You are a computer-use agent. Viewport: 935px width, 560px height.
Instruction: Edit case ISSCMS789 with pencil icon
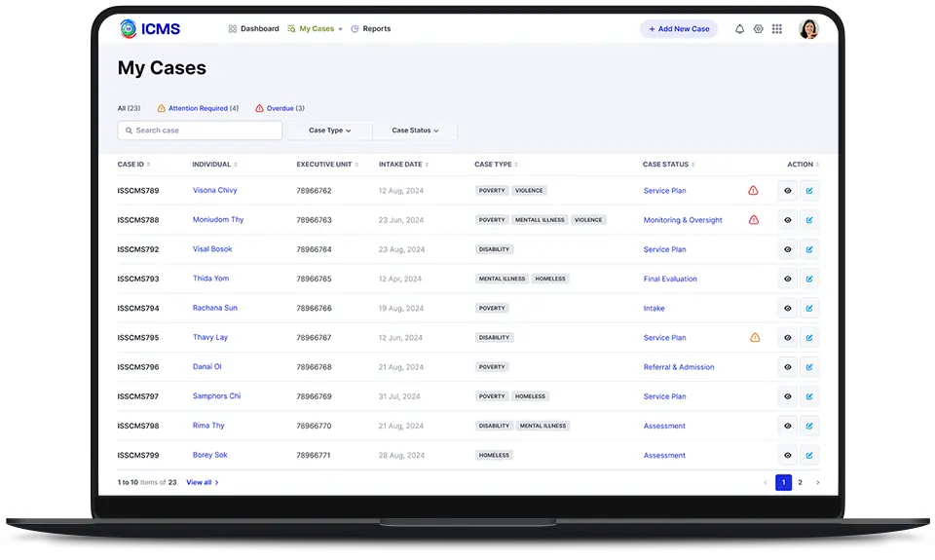[809, 191]
